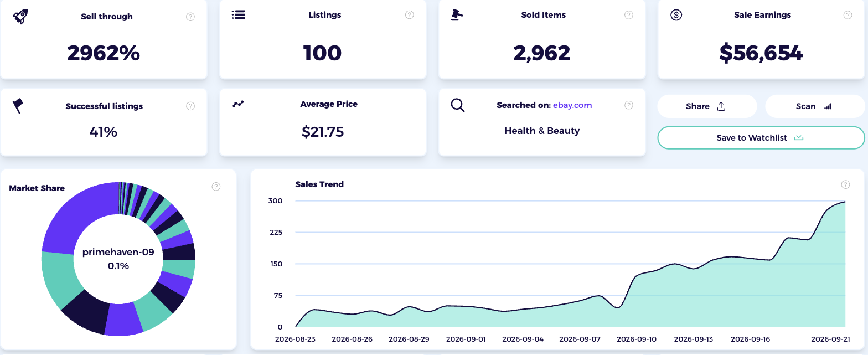Click the Average Price value $21.75
This screenshot has height=355, width=868.
click(x=323, y=132)
